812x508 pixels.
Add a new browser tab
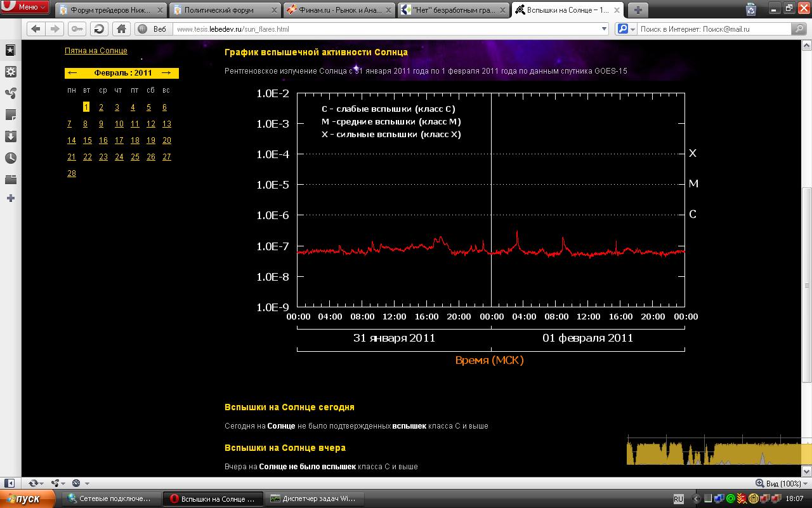[x=638, y=10]
